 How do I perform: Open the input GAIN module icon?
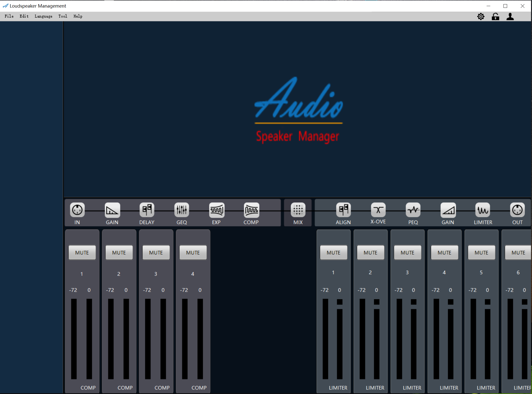point(112,210)
